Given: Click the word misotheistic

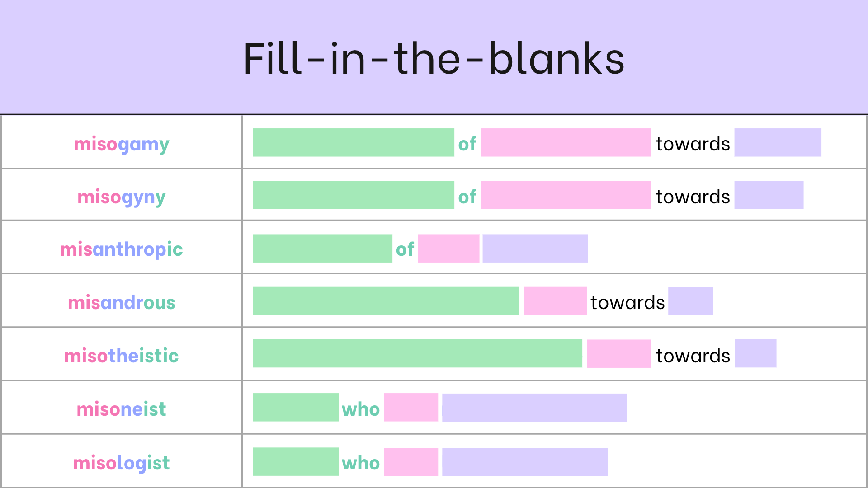Looking at the screenshot, I should point(121,356).
